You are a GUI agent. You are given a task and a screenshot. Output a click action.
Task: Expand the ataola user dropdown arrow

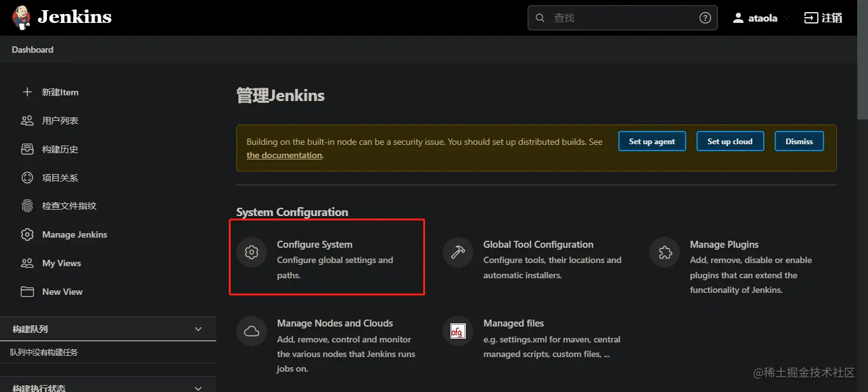[787, 18]
